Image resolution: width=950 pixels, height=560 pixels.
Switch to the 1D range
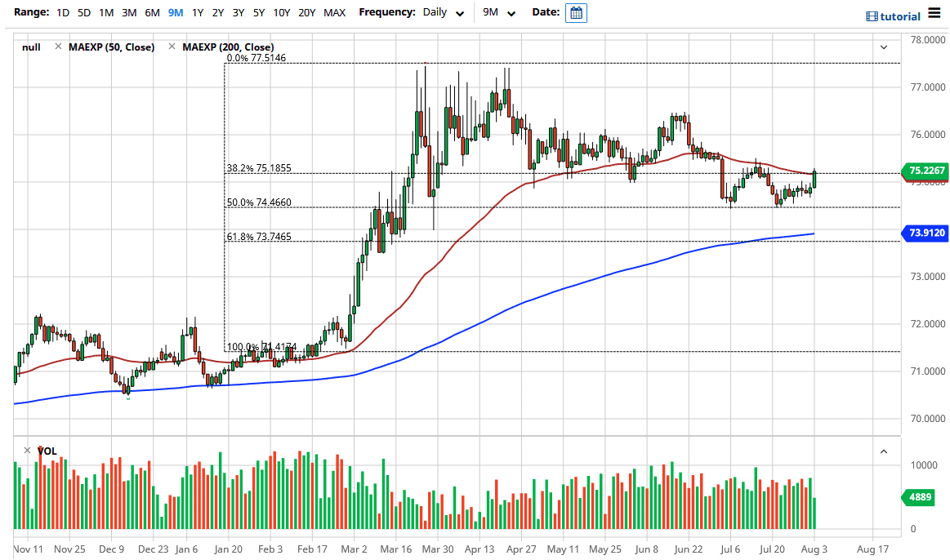61,13
